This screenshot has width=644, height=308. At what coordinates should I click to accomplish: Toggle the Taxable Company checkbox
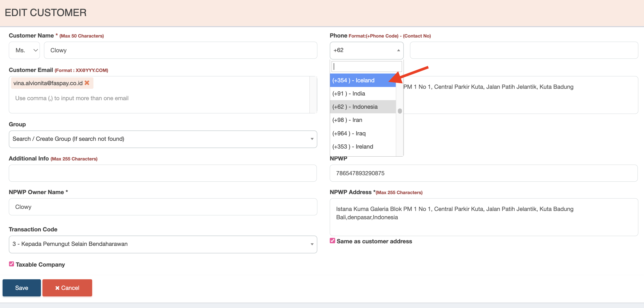coord(11,264)
